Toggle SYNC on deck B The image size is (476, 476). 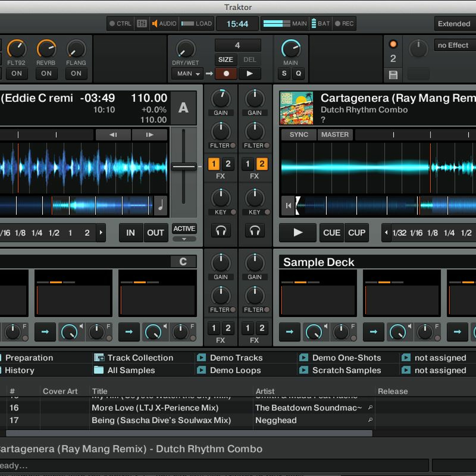coord(299,135)
